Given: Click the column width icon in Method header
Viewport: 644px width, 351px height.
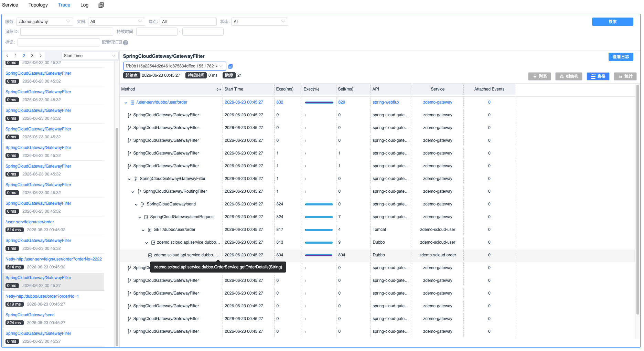Looking at the screenshot, I should pos(219,89).
